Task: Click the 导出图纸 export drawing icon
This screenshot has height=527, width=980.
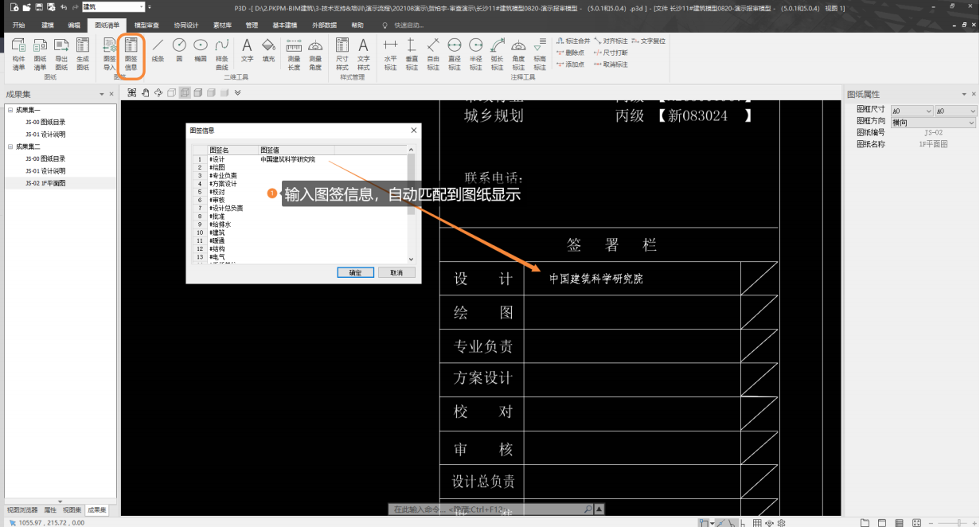Action: (61, 53)
